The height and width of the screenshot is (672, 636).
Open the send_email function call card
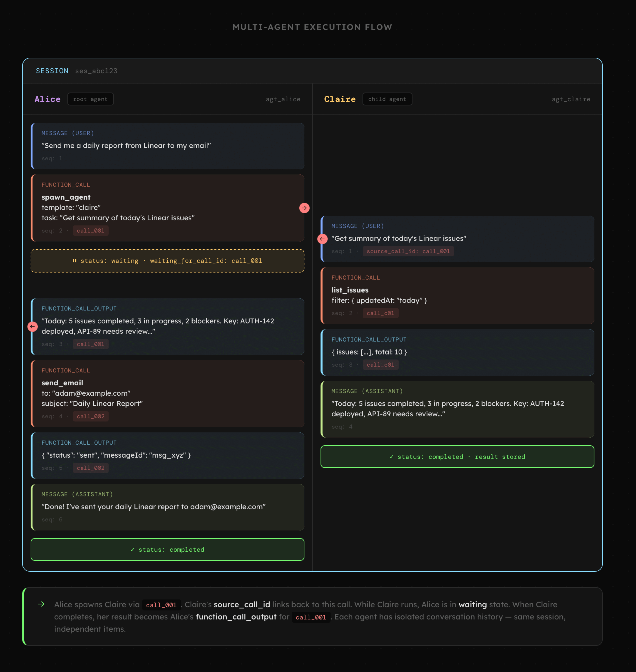pos(167,393)
